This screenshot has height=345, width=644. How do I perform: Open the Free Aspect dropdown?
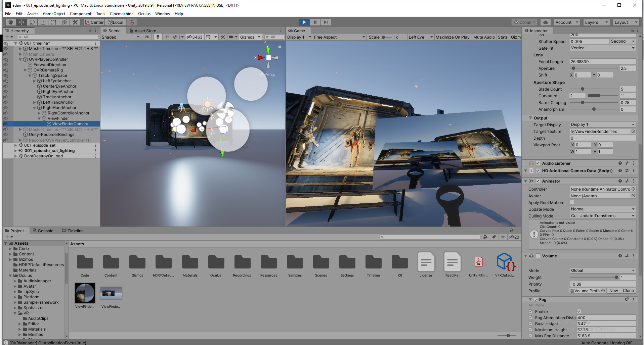[x=339, y=37]
